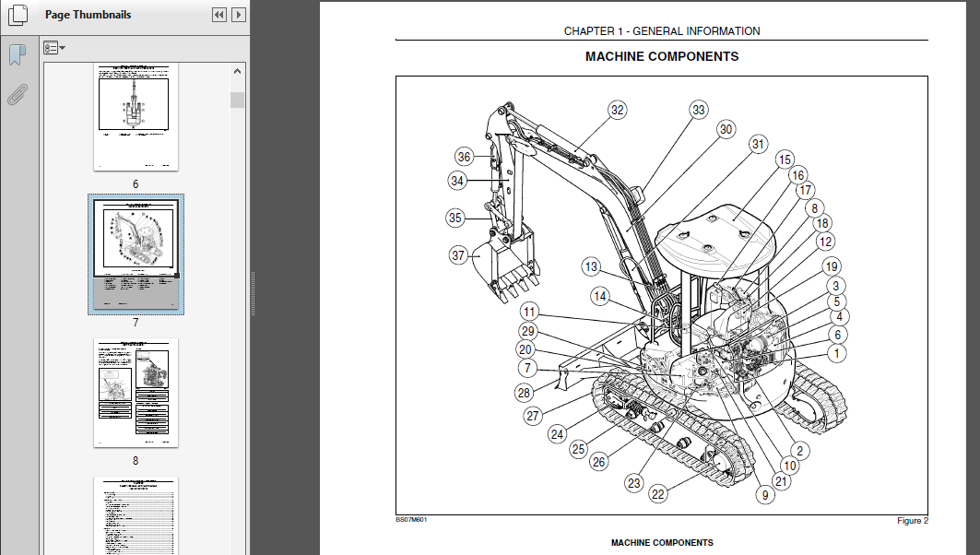The height and width of the screenshot is (555, 980).
Task: Click callout number 20 on diagram
Action: coord(525,350)
